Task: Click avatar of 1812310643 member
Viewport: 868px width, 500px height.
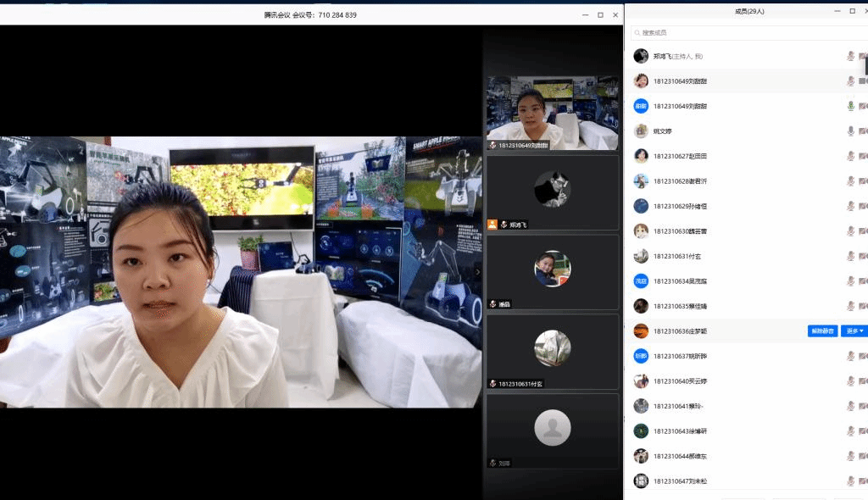Action: point(641,431)
